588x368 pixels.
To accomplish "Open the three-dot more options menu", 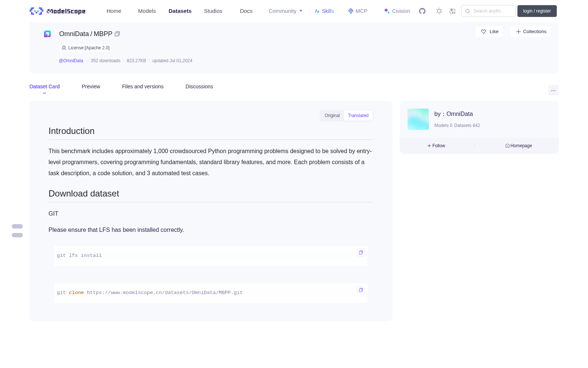I will [x=553, y=91].
